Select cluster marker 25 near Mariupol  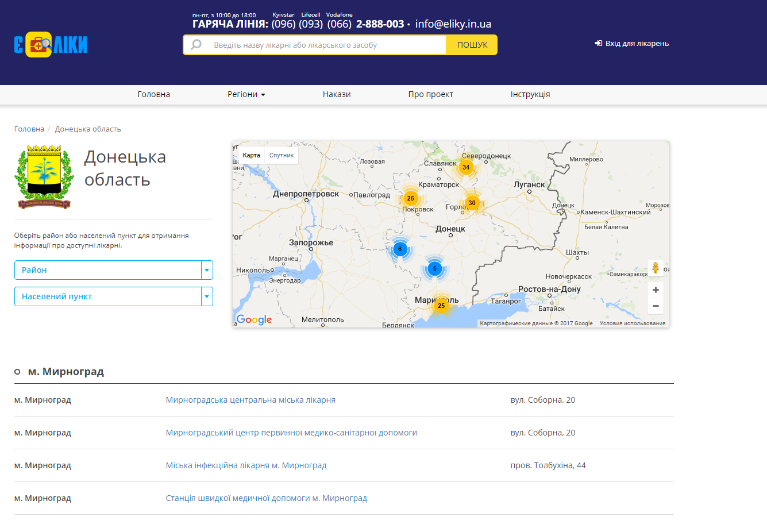click(x=441, y=306)
